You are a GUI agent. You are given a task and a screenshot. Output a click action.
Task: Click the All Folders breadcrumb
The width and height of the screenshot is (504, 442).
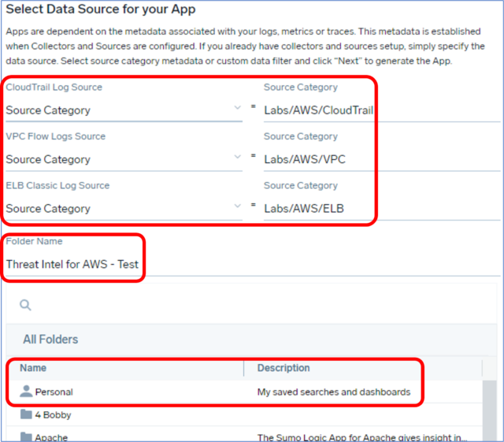click(50, 340)
